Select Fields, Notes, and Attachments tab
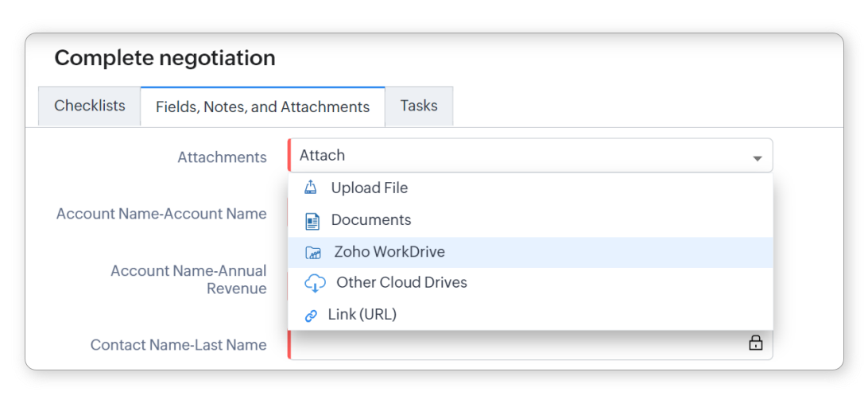 262,107
